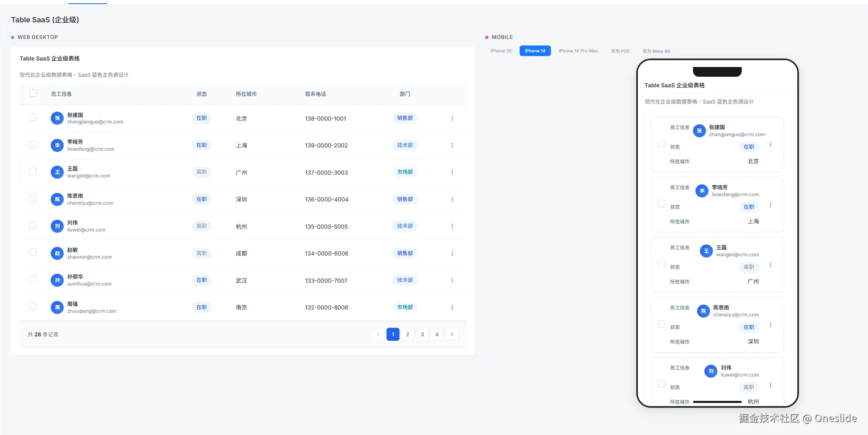Screen dimensions: 868x435
Task: Go to pagination page 4
Action: point(437,334)
